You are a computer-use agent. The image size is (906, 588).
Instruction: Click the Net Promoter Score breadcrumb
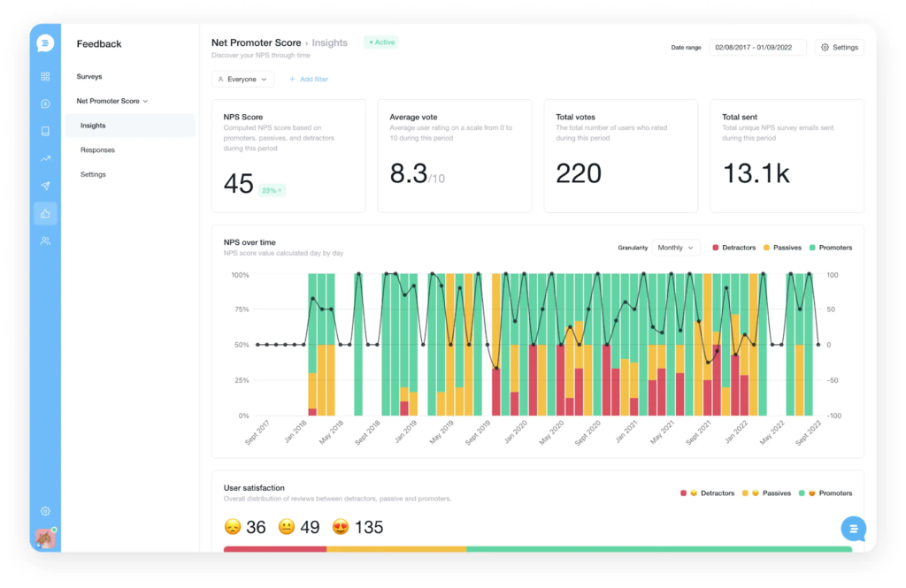(256, 42)
